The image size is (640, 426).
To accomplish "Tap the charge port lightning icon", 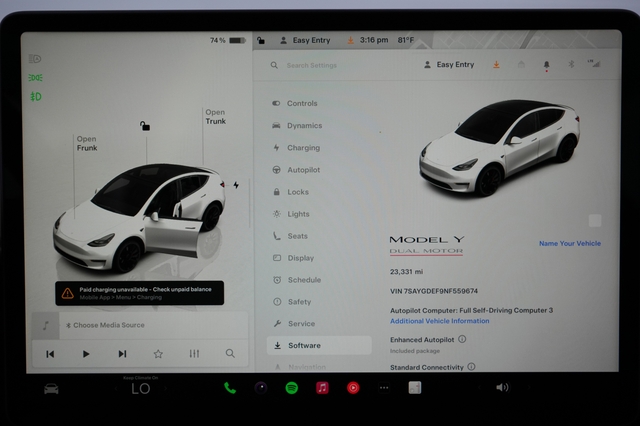I will click(236, 185).
